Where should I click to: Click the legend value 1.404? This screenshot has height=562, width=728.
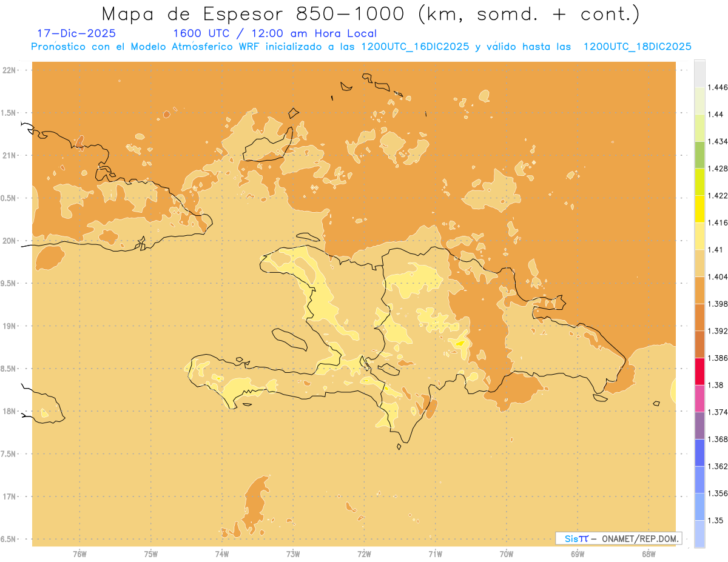pos(719,276)
